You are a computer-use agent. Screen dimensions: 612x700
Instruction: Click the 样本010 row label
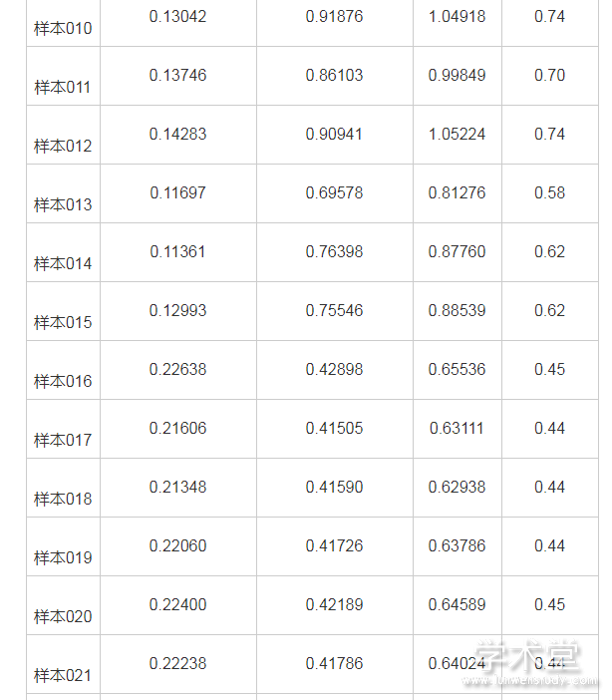pos(63,28)
